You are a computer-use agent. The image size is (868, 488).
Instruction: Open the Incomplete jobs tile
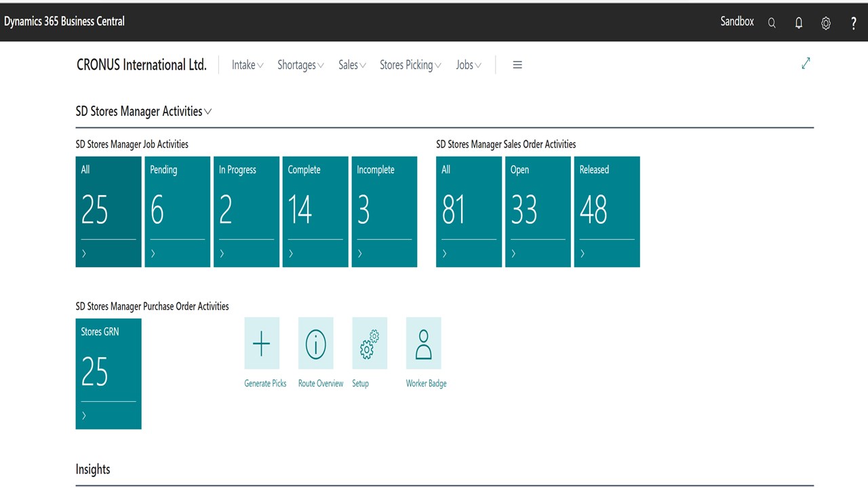384,211
